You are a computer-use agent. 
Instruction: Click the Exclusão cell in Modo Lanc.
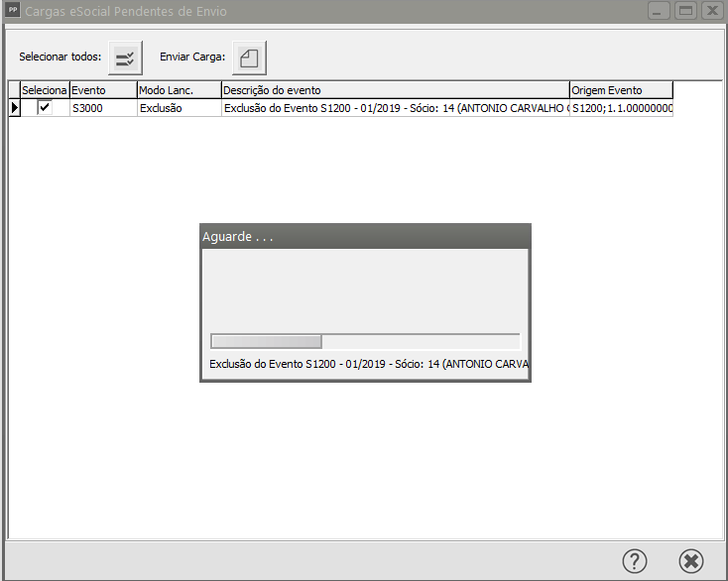pos(179,107)
